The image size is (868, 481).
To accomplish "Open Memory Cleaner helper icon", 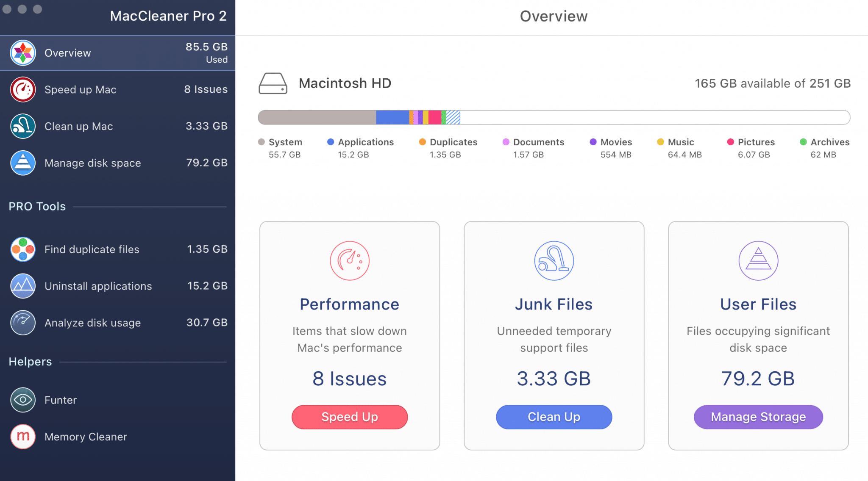I will pyautogui.click(x=23, y=437).
